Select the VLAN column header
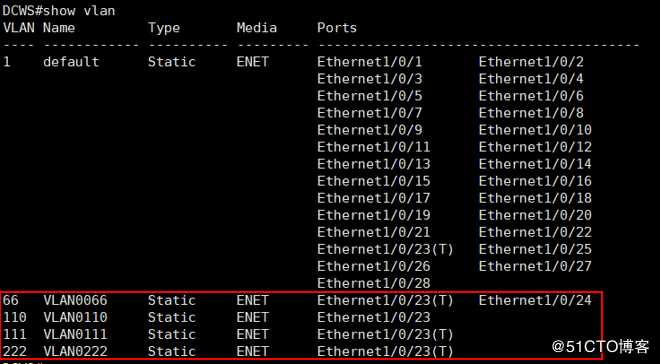The height and width of the screenshot is (364, 660). 20,28
